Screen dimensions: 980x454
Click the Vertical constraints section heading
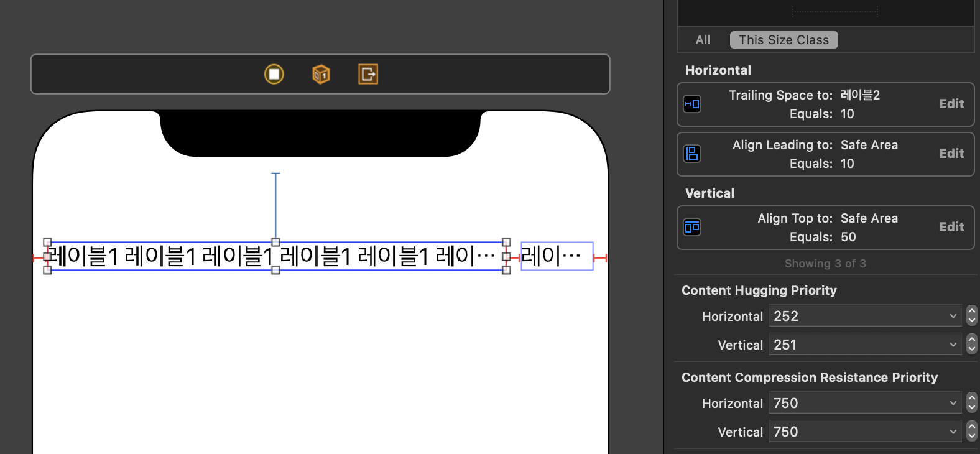(710, 193)
